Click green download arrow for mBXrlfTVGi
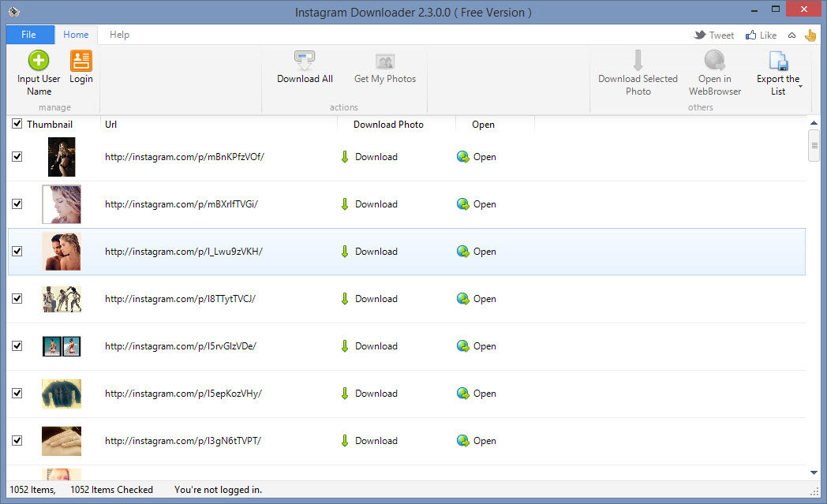Viewport: 827px width, 504px height. [x=345, y=204]
